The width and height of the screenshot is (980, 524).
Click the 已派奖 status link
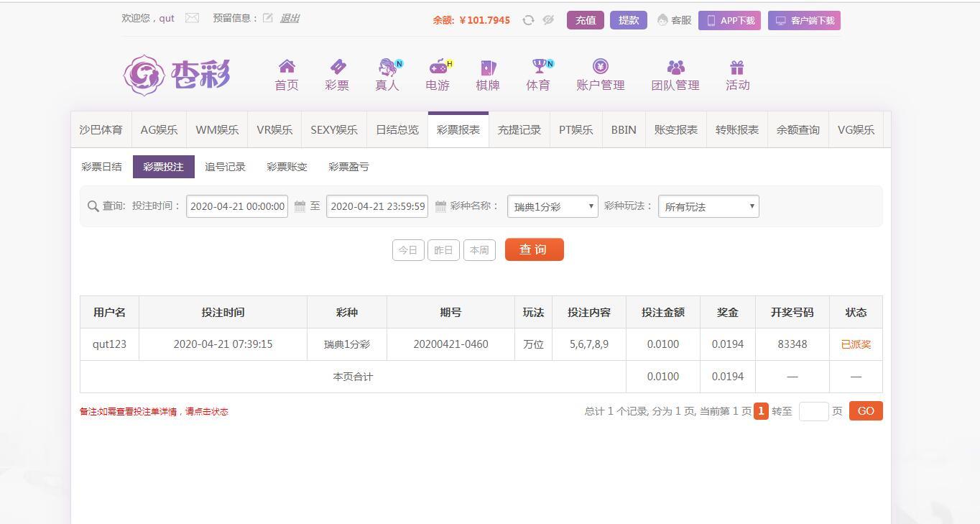coord(856,344)
